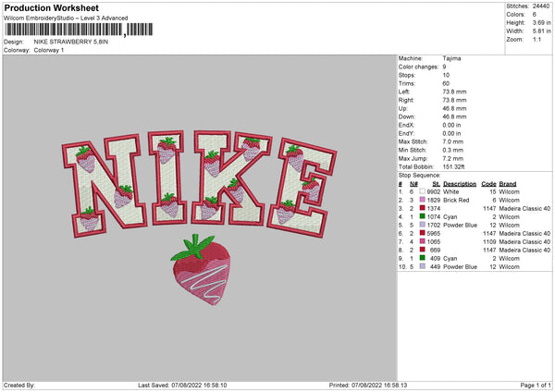Screen dimensions: 555x392
Task: Click the red swatch for stitch count 5965
Action: (423, 233)
